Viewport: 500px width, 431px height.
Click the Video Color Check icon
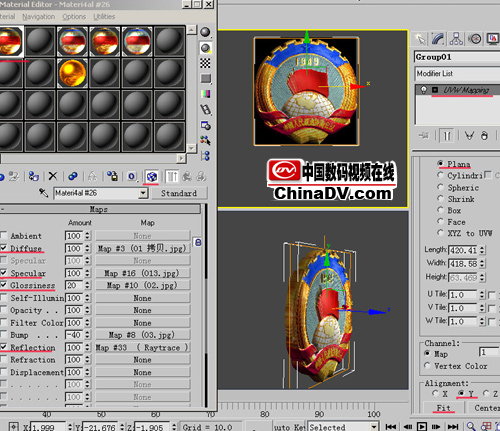[205, 94]
